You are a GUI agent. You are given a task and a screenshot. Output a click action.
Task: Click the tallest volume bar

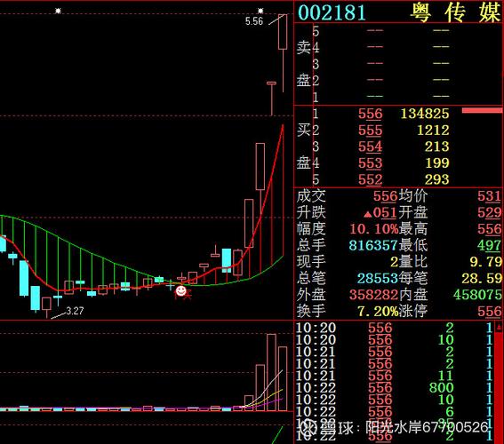click(x=271, y=372)
